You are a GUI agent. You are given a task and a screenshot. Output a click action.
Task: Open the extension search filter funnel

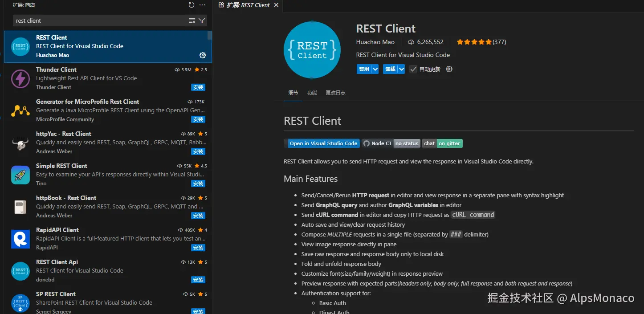(202, 20)
